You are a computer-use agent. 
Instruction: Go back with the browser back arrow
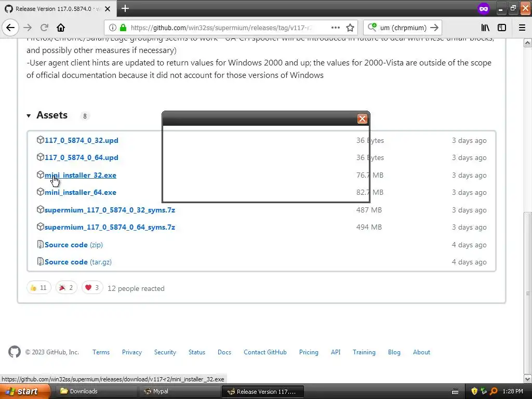coord(10,28)
